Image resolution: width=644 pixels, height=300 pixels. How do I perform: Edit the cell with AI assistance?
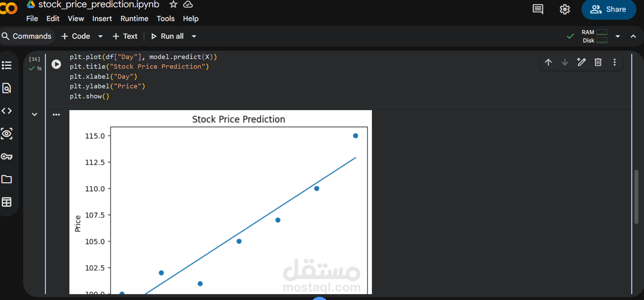(x=581, y=62)
